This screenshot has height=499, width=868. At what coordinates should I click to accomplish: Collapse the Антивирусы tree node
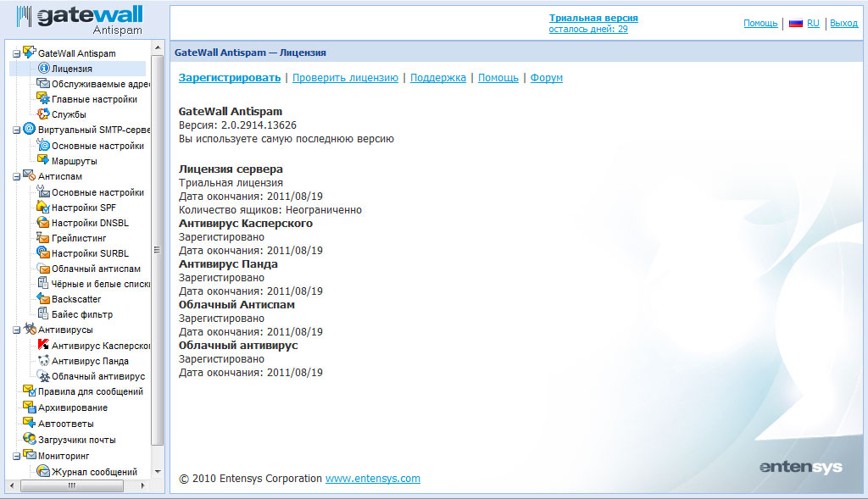click(x=16, y=330)
